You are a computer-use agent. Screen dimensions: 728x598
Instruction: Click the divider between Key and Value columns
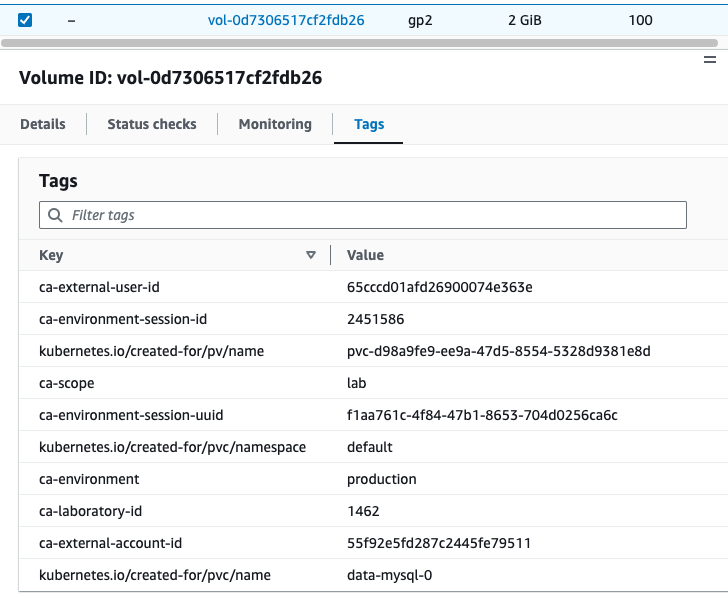click(330, 255)
